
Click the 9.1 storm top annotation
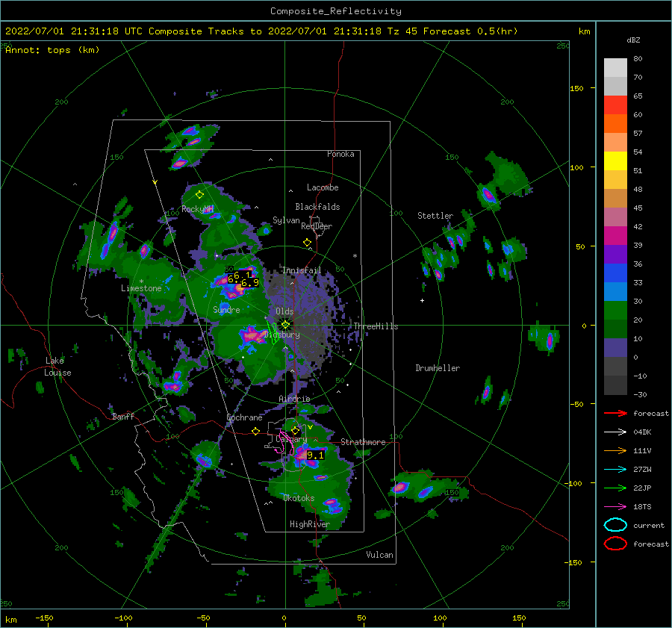click(x=315, y=456)
